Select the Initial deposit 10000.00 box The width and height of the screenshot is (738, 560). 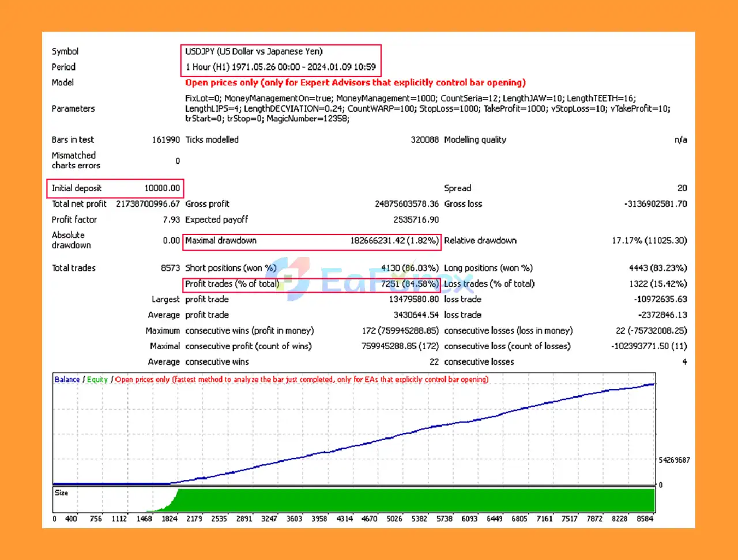(115, 188)
